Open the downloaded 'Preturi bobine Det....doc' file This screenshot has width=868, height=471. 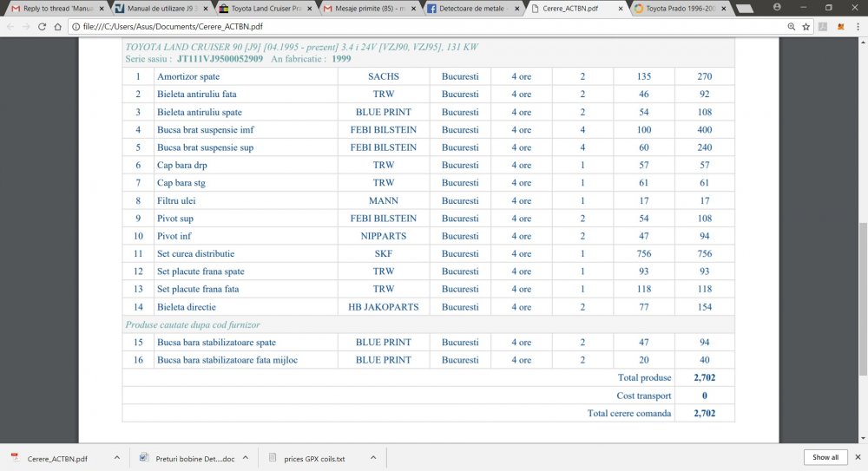click(x=194, y=459)
